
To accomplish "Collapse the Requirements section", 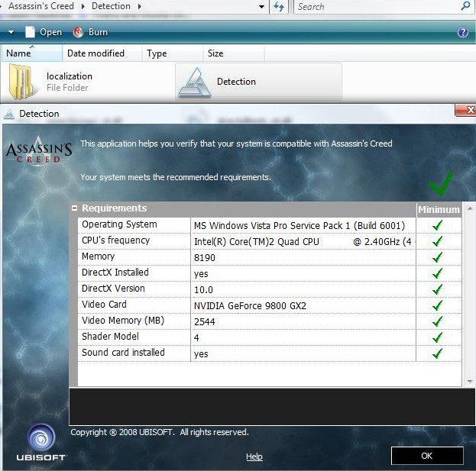I will coord(74,208).
